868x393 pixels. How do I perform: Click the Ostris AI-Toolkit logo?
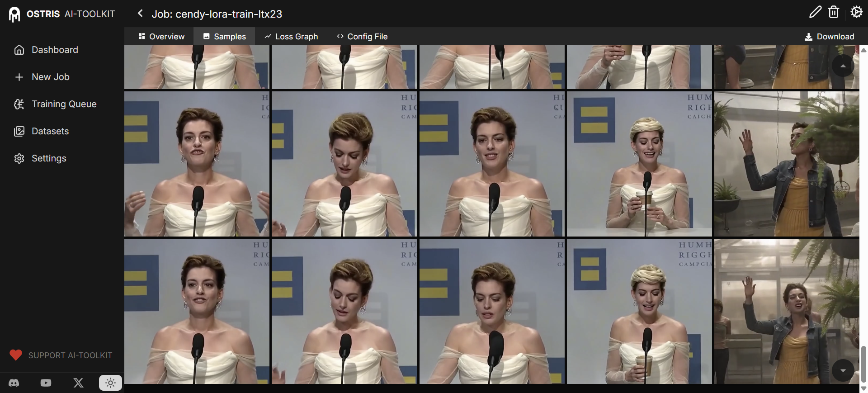[x=62, y=14]
